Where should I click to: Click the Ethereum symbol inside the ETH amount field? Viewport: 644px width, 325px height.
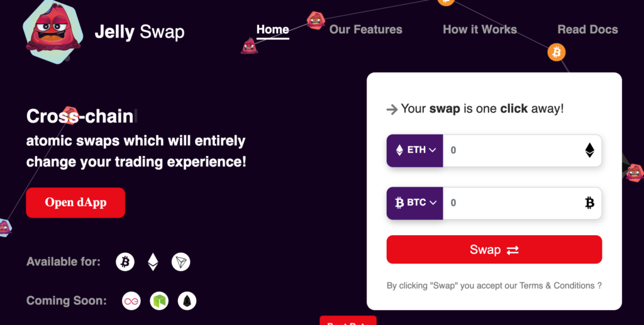[x=589, y=150]
